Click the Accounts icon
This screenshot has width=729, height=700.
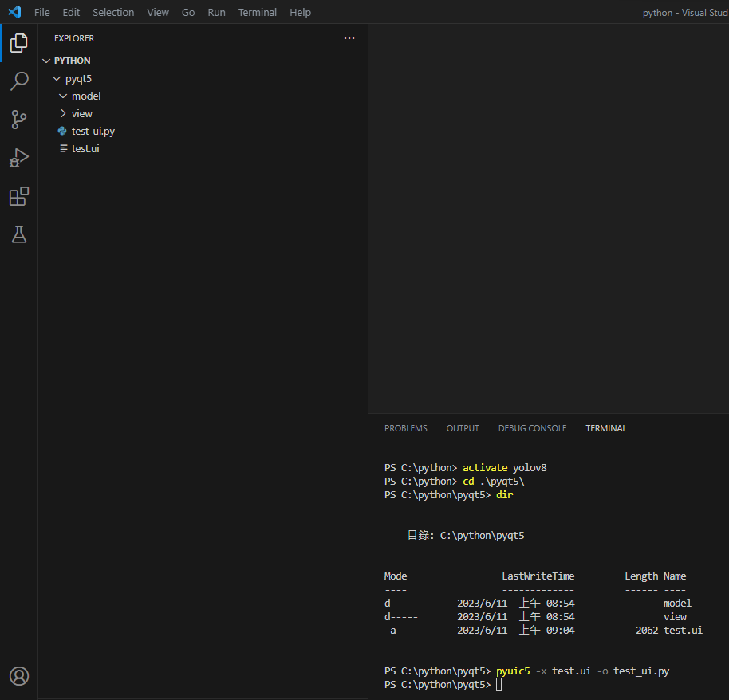pos(19,676)
